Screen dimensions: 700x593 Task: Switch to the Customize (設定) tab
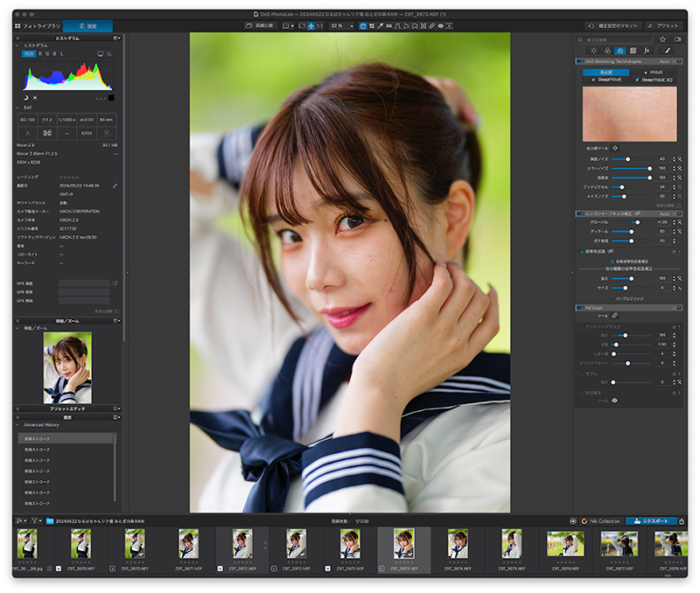(88, 26)
